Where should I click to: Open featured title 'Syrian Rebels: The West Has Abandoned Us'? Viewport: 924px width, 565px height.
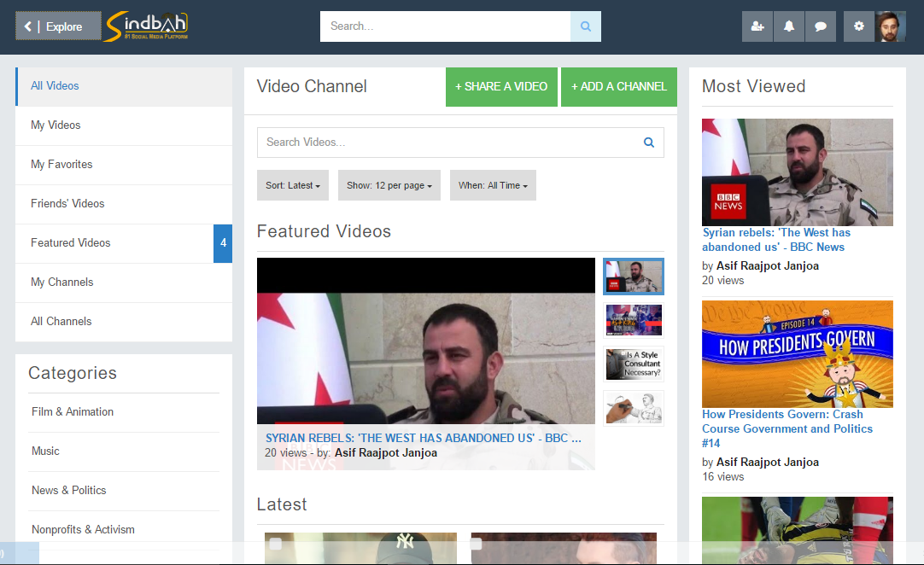pos(423,439)
